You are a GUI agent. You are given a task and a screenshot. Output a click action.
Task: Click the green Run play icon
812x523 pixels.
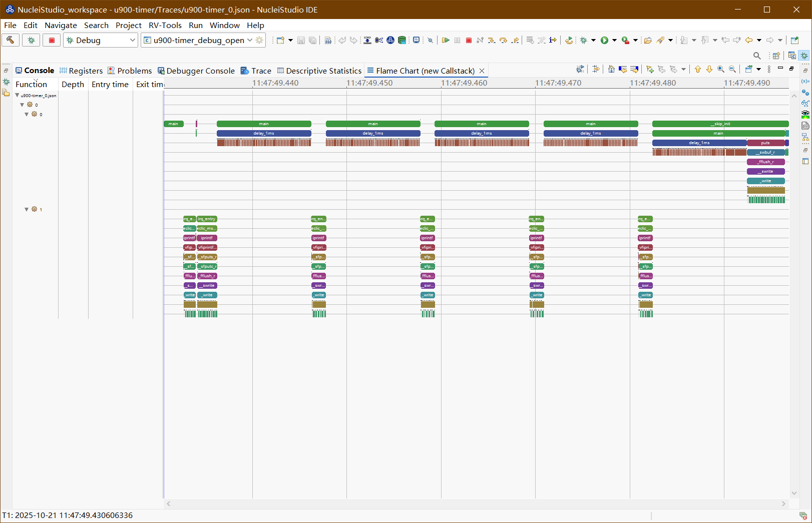point(604,40)
